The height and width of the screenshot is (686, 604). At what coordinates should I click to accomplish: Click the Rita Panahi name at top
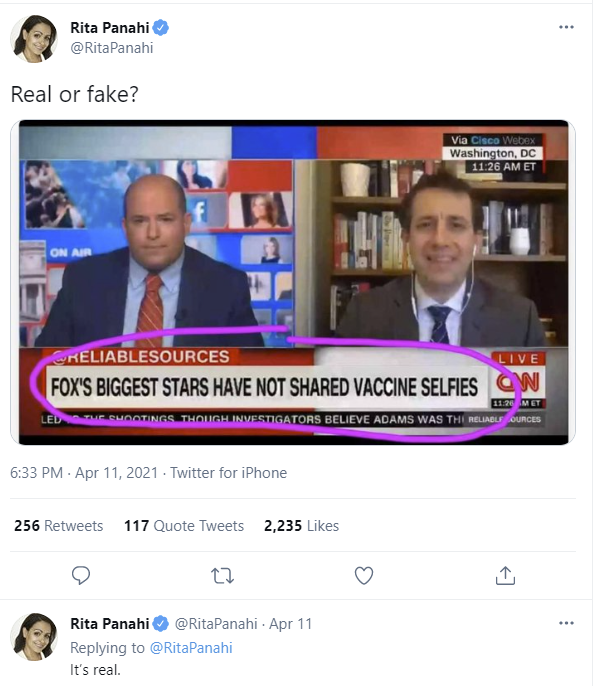(x=110, y=28)
